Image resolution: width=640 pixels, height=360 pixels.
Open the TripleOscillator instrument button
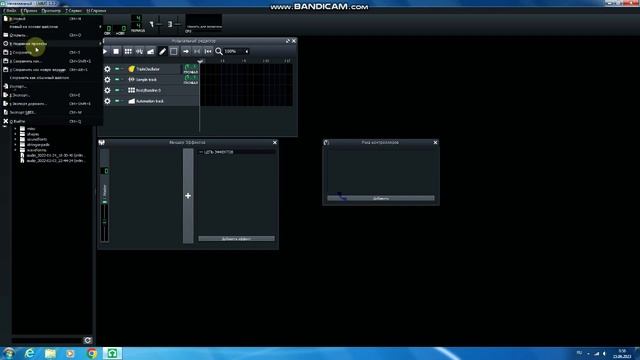point(153,69)
